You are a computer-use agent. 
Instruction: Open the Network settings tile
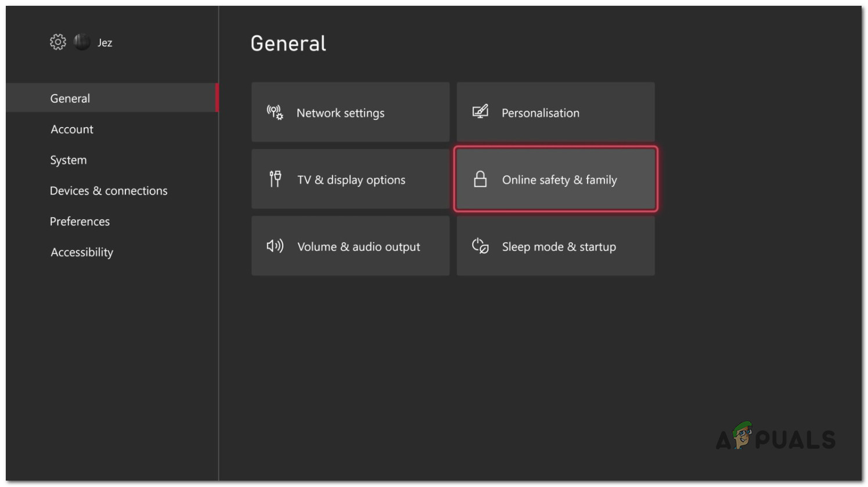coord(350,112)
